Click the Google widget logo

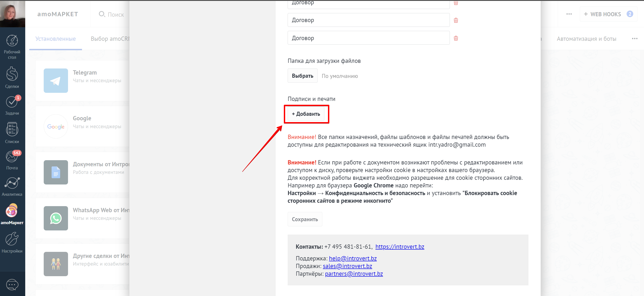point(56,127)
